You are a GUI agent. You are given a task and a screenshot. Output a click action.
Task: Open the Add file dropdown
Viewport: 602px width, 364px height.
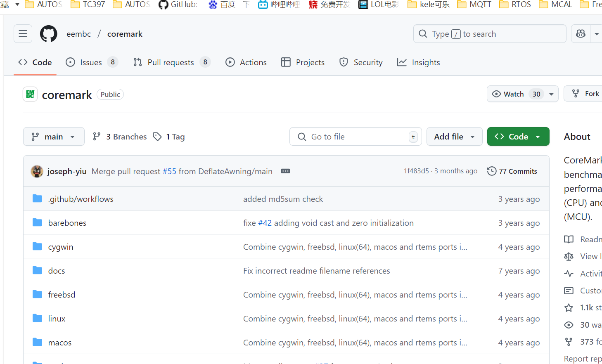point(454,137)
